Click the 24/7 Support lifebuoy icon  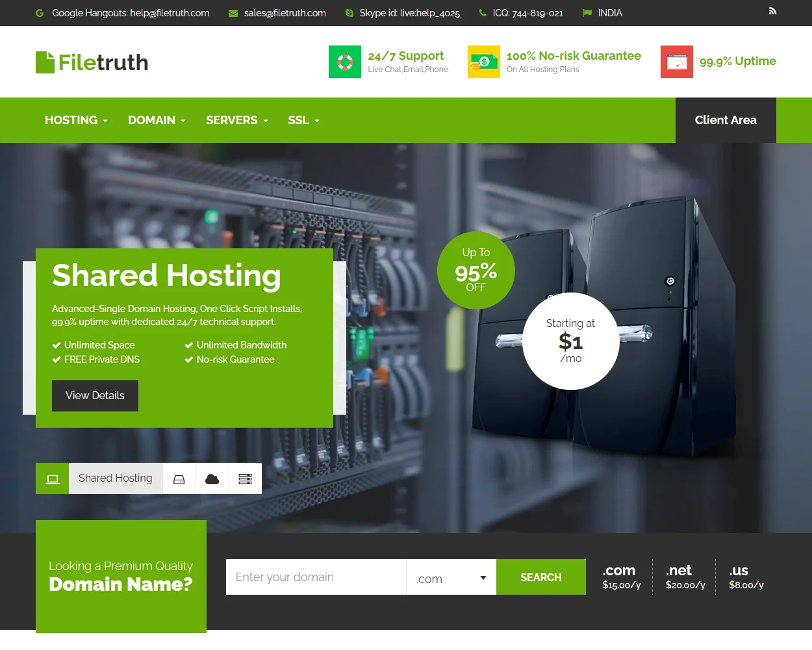pyautogui.click(x=344, y=62)
